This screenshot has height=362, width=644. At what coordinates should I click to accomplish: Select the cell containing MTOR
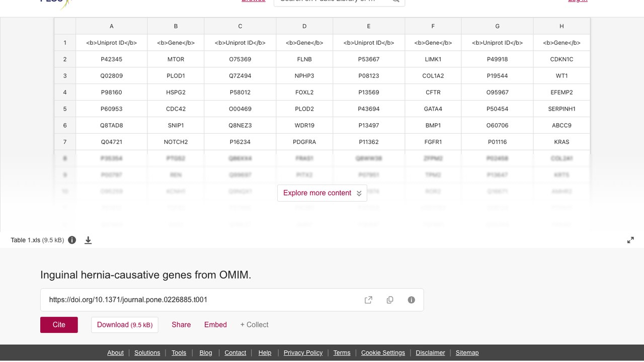176,59
